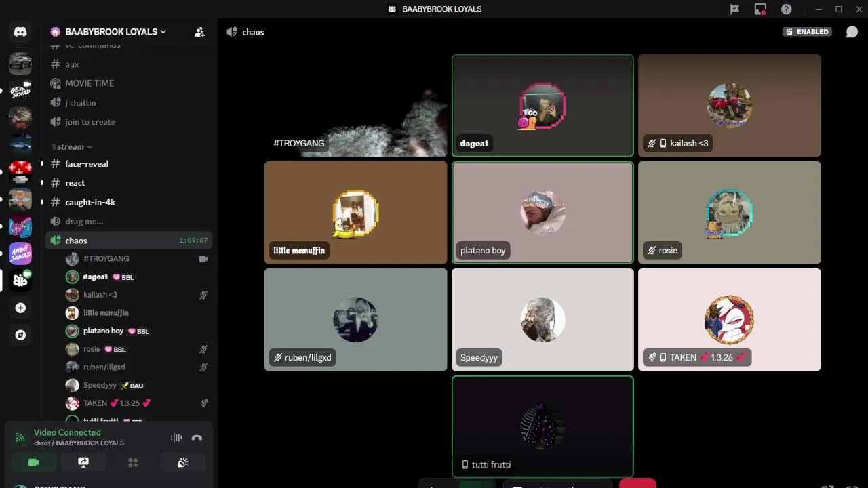
Task: Open Discord home direct messages icon
Action: [x=20, y=32]
